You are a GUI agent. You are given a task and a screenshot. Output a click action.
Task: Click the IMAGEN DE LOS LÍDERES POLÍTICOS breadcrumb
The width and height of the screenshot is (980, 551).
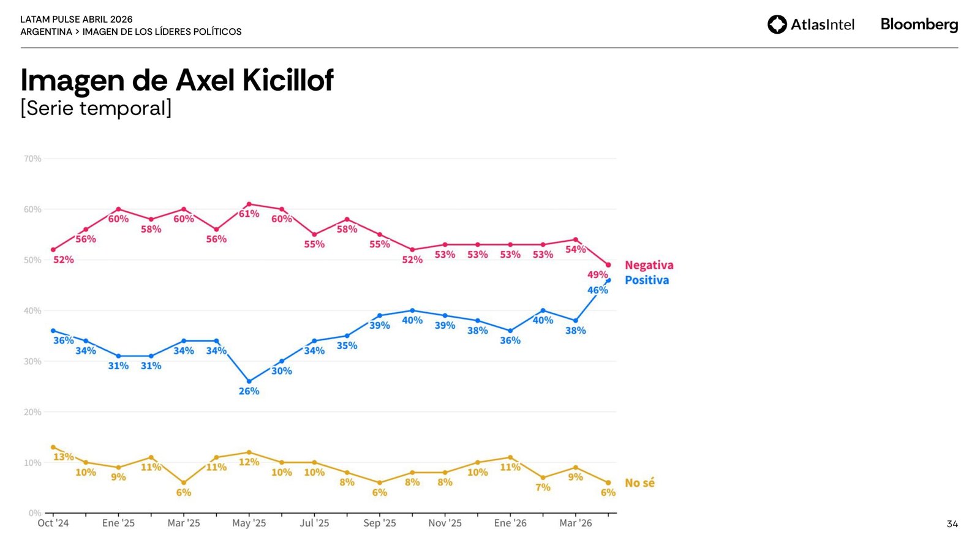(162, 32)
